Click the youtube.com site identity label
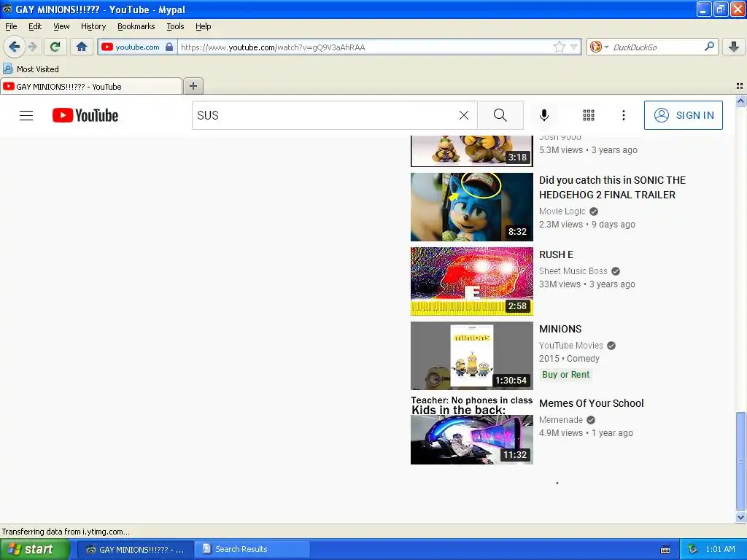The width and height of the screenshot is (747, 560). 137,47
